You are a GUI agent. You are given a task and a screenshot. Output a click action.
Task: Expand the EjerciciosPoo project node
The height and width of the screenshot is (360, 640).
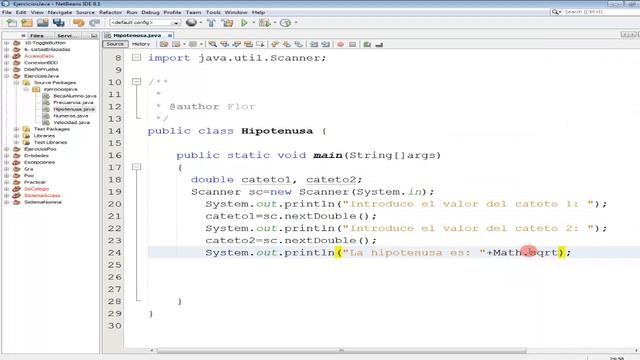7,149
